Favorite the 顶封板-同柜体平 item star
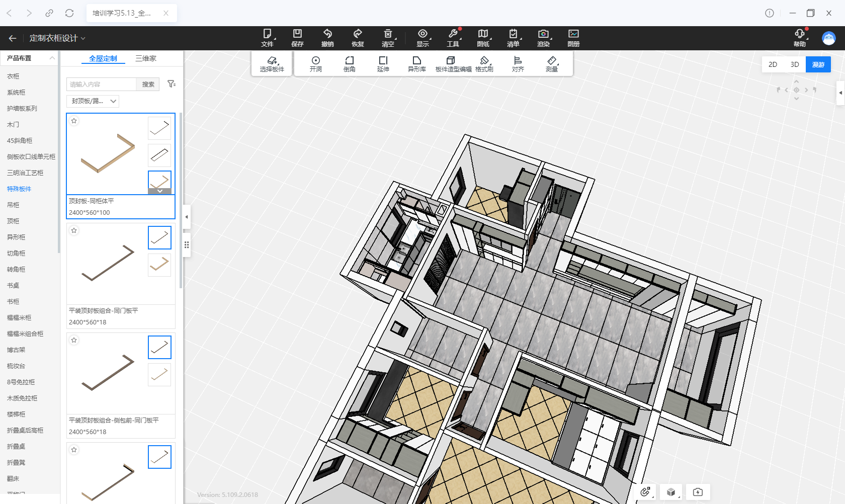845x504 pixels. click(74, 121)
